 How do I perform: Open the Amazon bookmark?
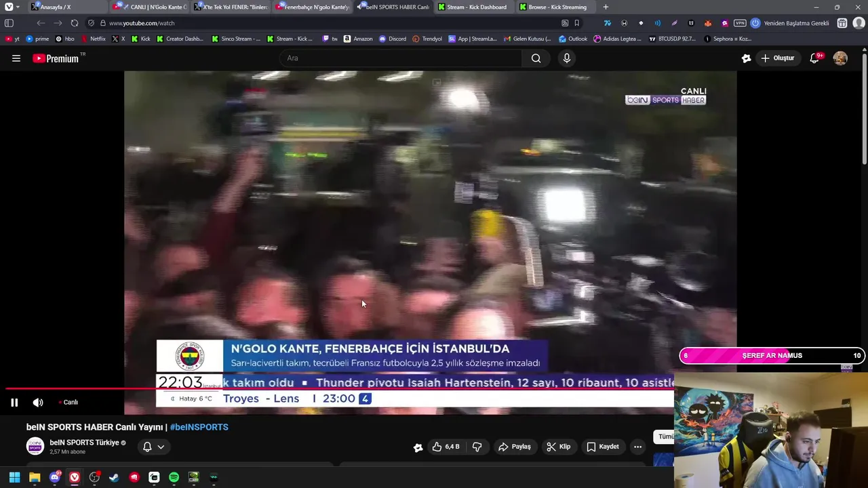coord(358,39)
